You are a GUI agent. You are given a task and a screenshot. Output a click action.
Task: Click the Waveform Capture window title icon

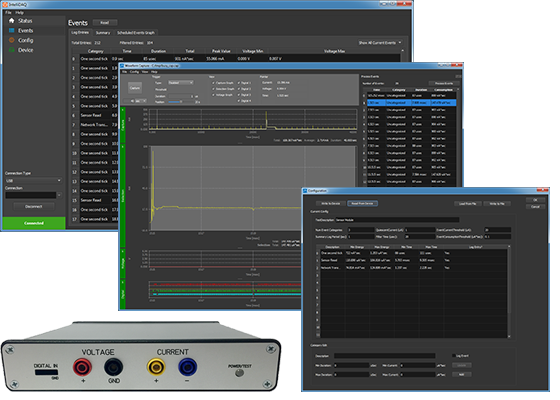(122, 66)
